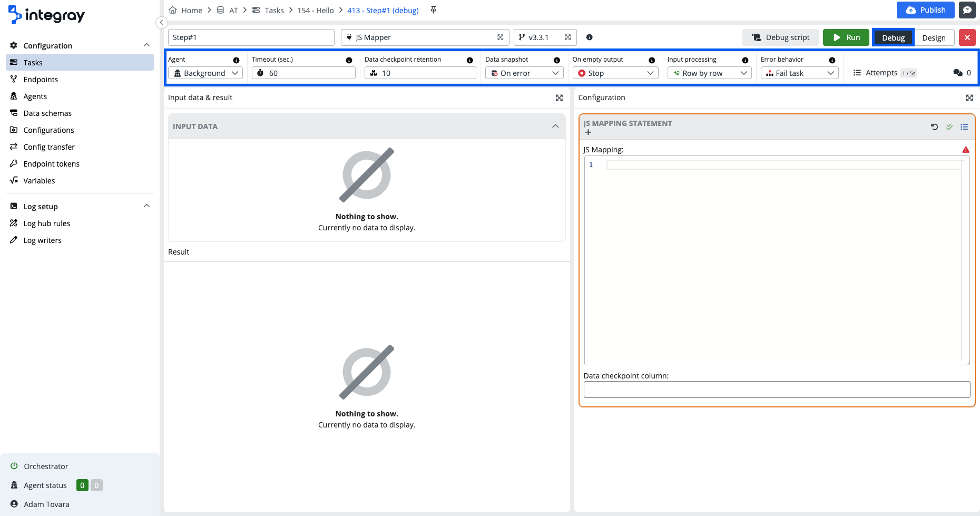Collapse the INPUT DATA section
The height and width of the screenshot is (516, 980).
[555, 126]
